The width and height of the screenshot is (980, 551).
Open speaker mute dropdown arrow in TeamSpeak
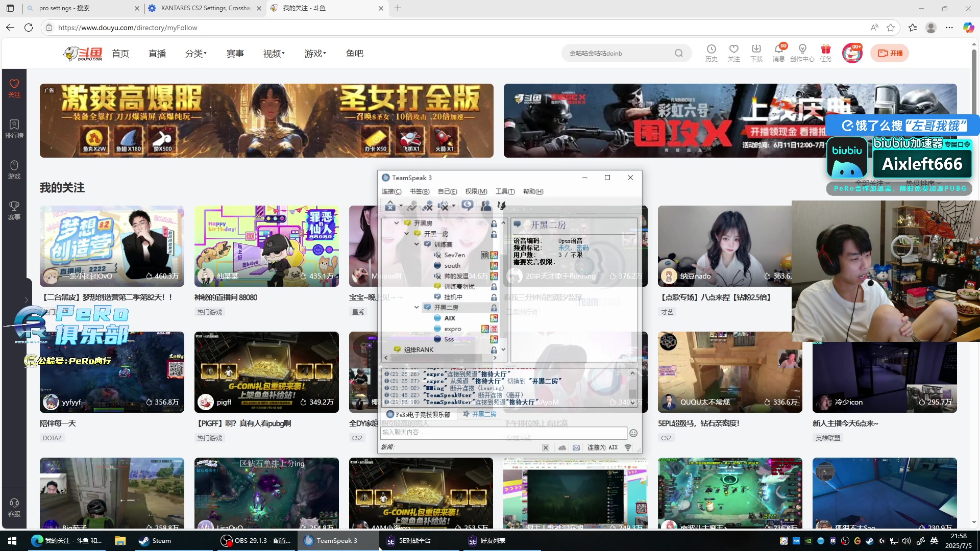(453, 206)
